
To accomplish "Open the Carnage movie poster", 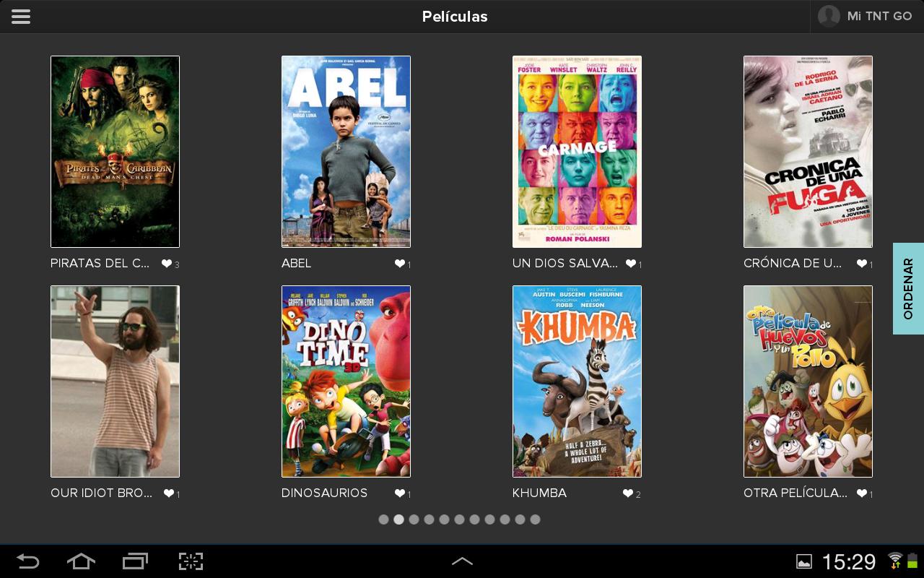I will [x=577, y=152].
